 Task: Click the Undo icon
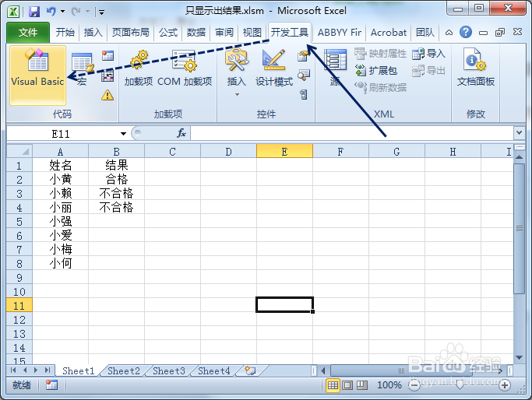click(x=51, y=12)
